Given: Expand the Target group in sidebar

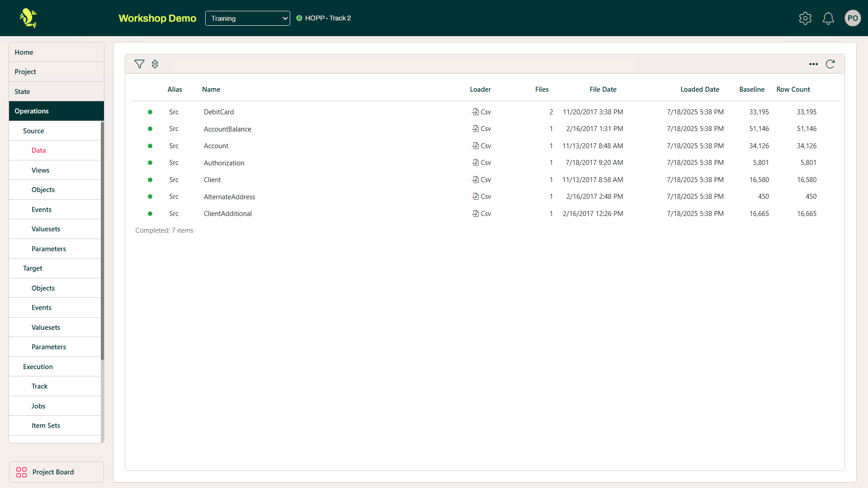Looking at the screenshot, I should pos(33,268).
